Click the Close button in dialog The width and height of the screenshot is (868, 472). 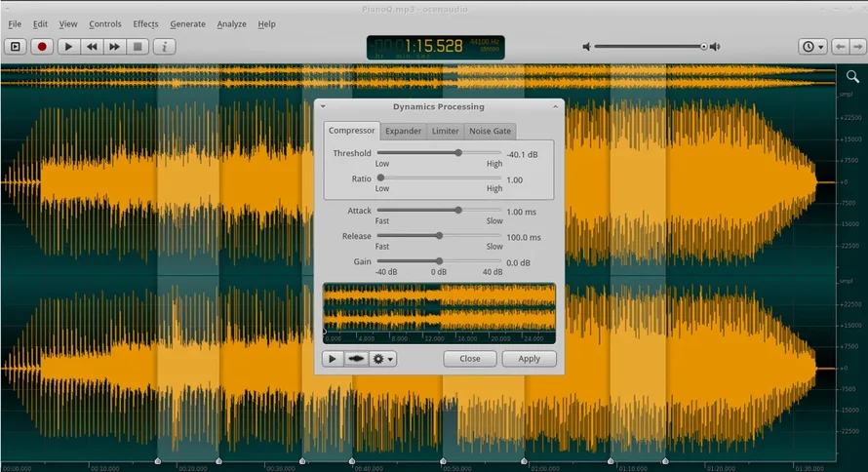pos(470,359)
